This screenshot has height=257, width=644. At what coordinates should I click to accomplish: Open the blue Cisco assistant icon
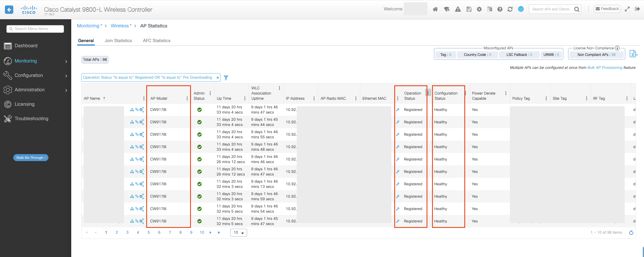click(x=521, y=9)
